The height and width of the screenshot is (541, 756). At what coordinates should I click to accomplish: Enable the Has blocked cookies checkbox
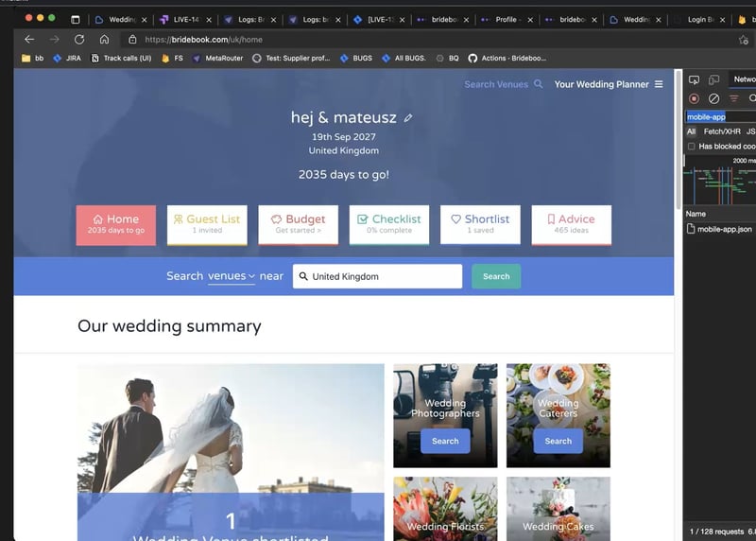[x=692, y=147]
